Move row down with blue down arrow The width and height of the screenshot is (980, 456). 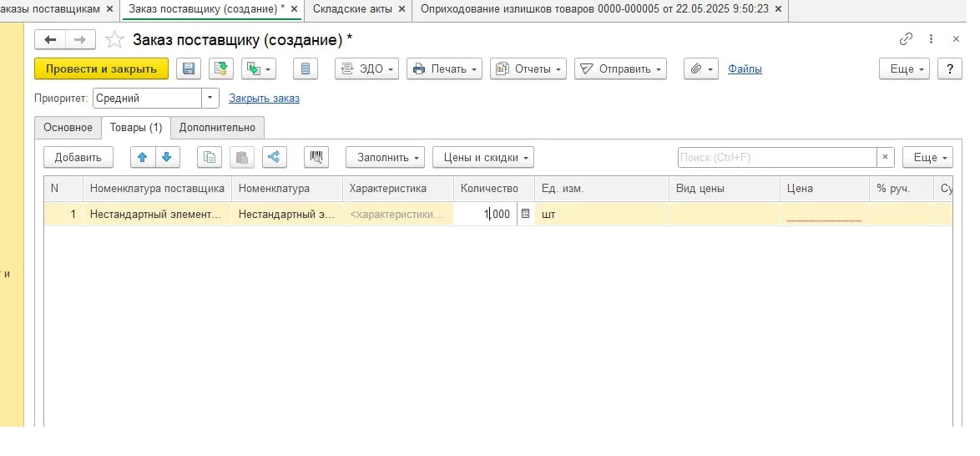(167, 158)
